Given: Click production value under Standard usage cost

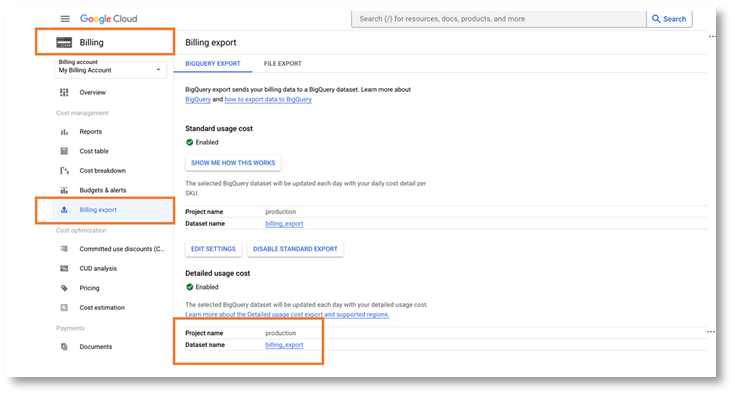Looking at the screenshot, I should pos(280,212).
